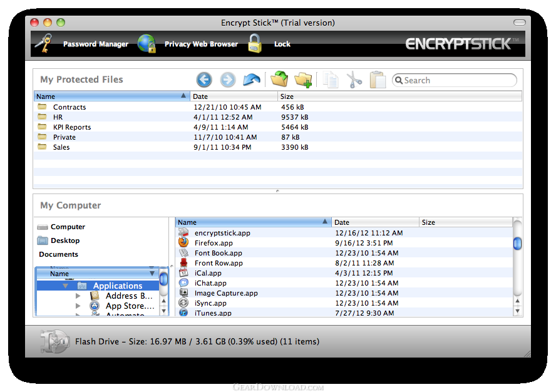Select the encryptstick.app row name
Viewport: 556px width, 392px height.
[x=222, y=233]
